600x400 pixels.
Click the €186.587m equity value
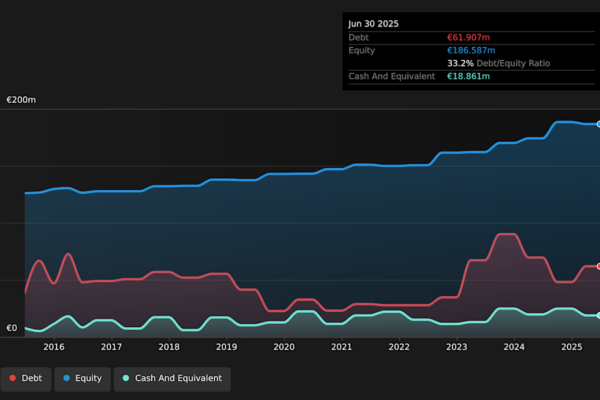click(471, 51)
